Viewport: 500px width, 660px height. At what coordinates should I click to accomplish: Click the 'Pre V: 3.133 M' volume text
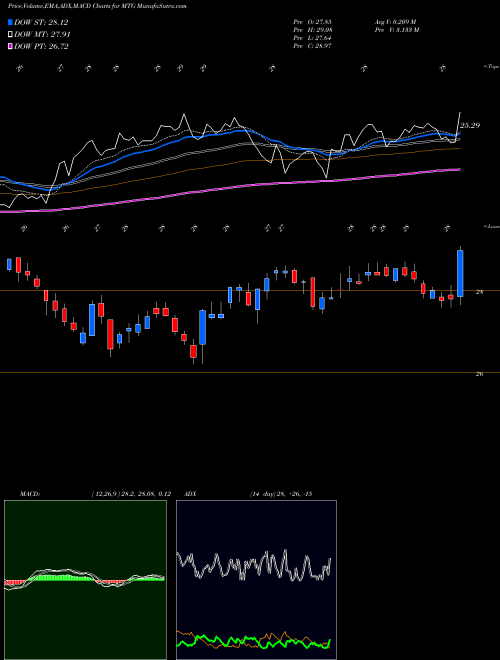(396, 30)
